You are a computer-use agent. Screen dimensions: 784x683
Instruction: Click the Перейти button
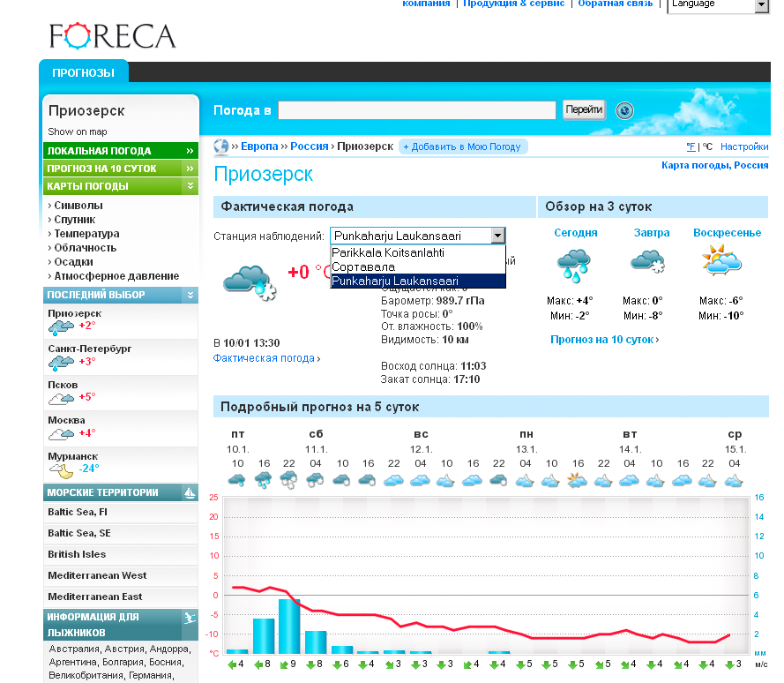pyautogui.click(x=584, y=109)
